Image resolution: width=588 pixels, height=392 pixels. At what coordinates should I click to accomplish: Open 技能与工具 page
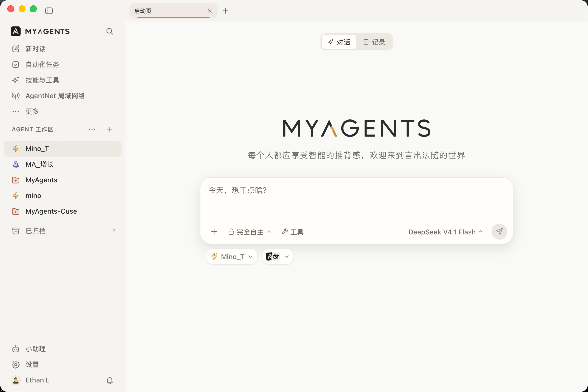[62, 80]
